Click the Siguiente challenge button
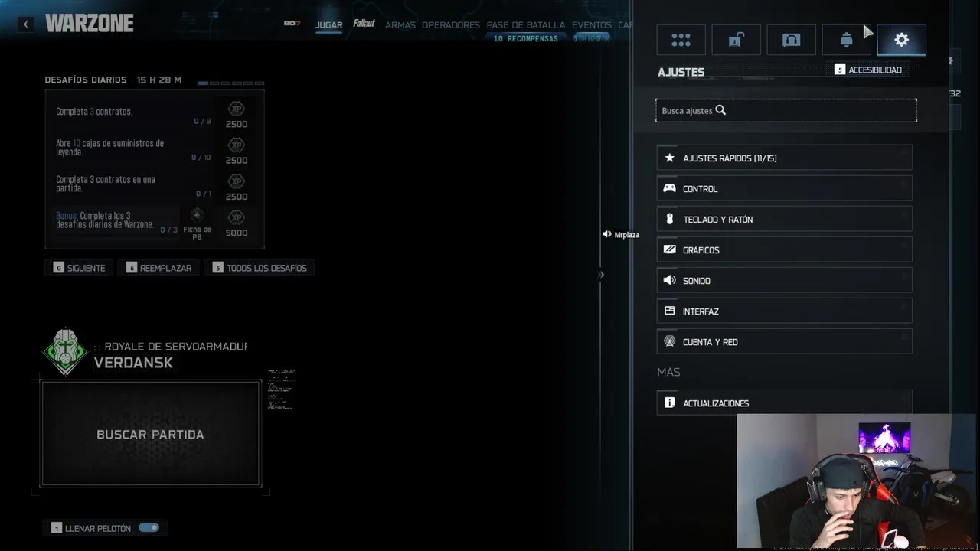The width and height of the screenshot is (980, 551). coord(79,268)
